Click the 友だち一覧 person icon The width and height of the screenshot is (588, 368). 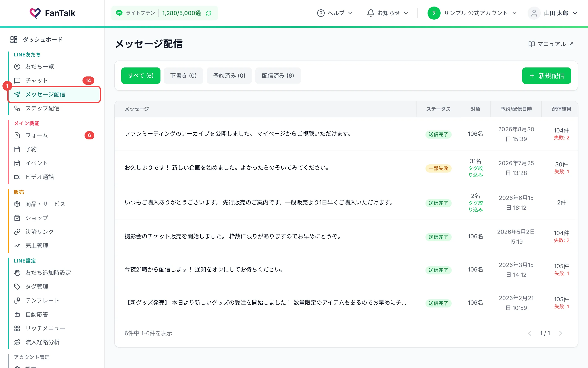tap(17, 66)
